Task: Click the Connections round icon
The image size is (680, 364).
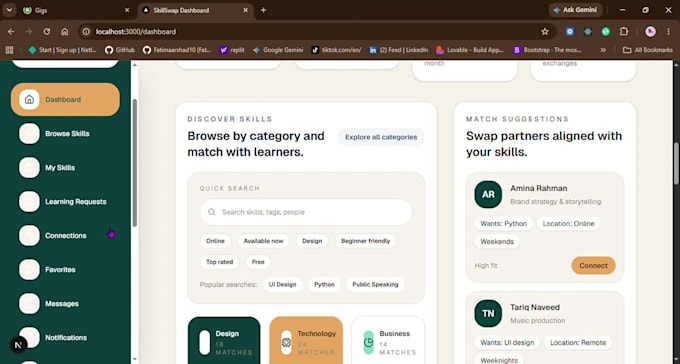Action: pyautogui.click(x=29, y=236)
